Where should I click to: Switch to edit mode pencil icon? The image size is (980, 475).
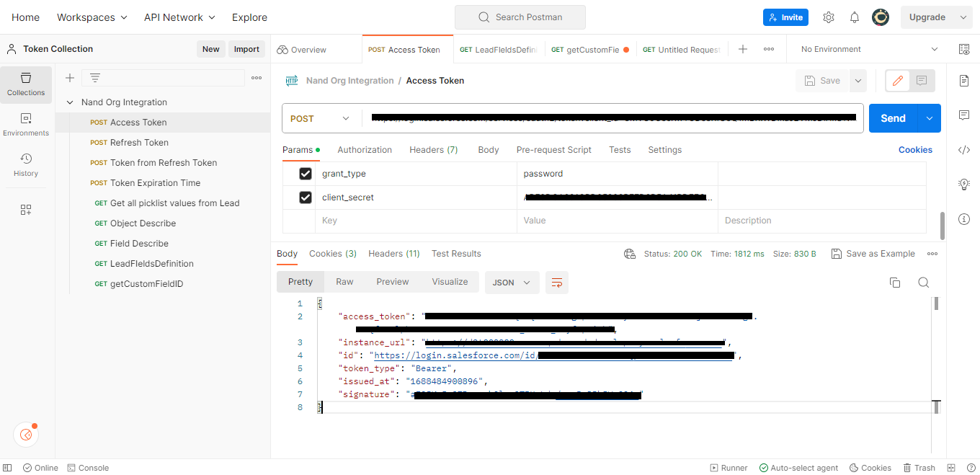pos(898,81)
